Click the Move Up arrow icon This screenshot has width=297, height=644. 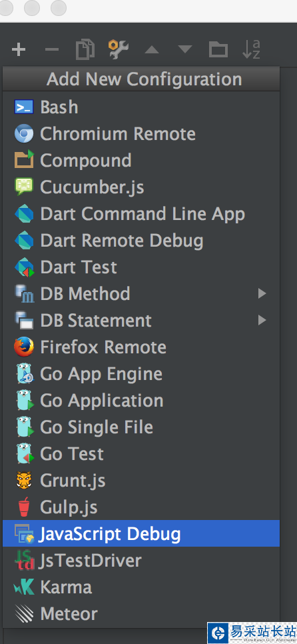pyautogui.click(x=152, y=50)
